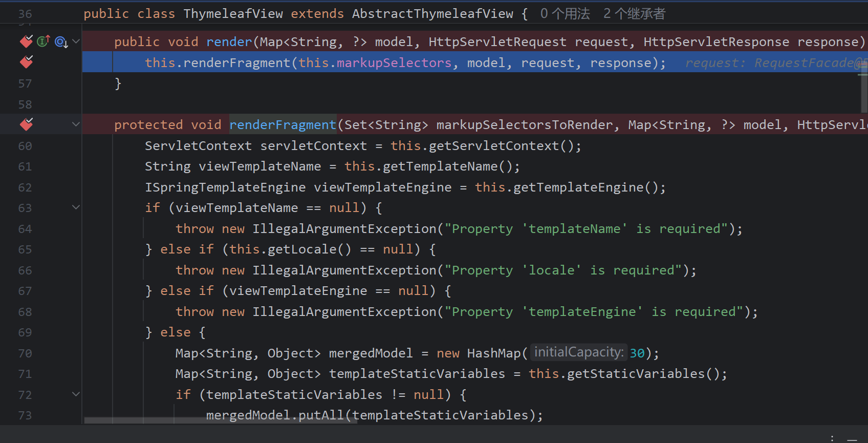Viewport: 868px width, 443px height.
Task: Click IllegalArgumentException on line 66
Action: [x=344, y=270]
